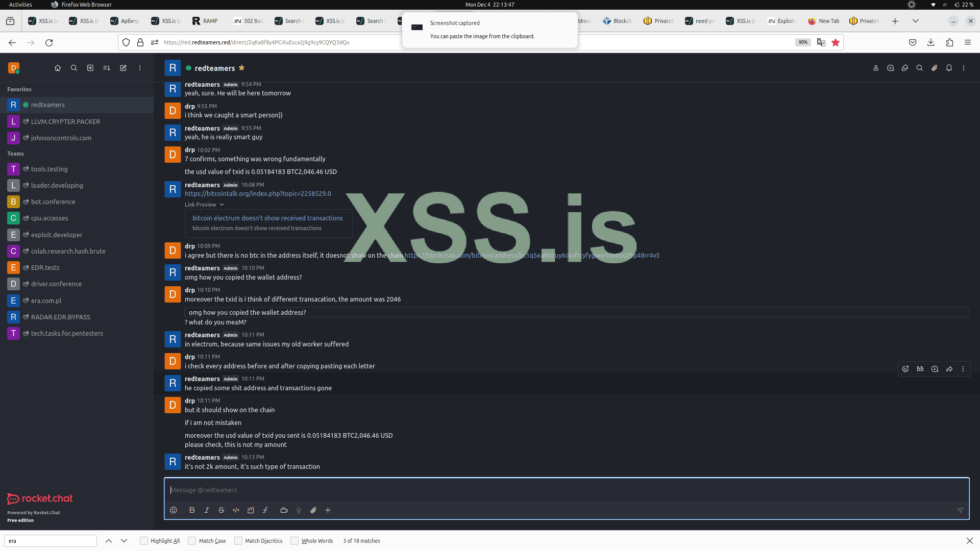Open the sidebar sort options dropdown
Viewport: 980px width, 551px height.
(x=107, y=68)
